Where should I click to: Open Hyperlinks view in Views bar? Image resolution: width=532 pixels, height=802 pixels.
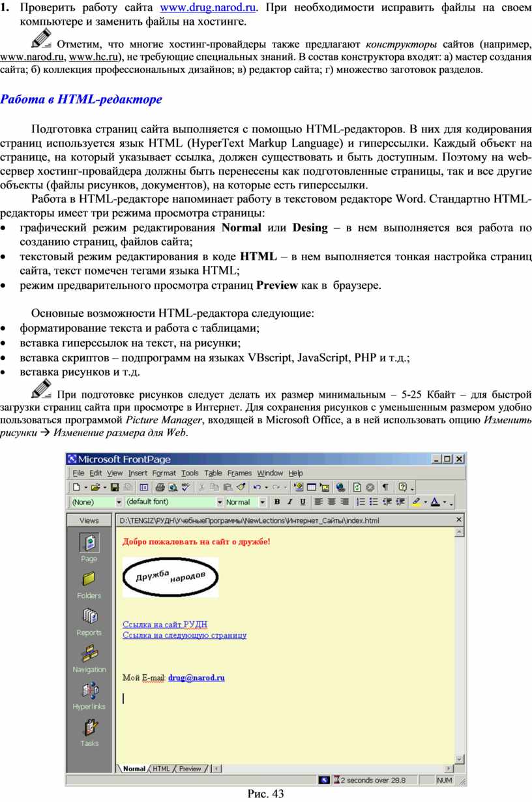click(x=89, y=696)
